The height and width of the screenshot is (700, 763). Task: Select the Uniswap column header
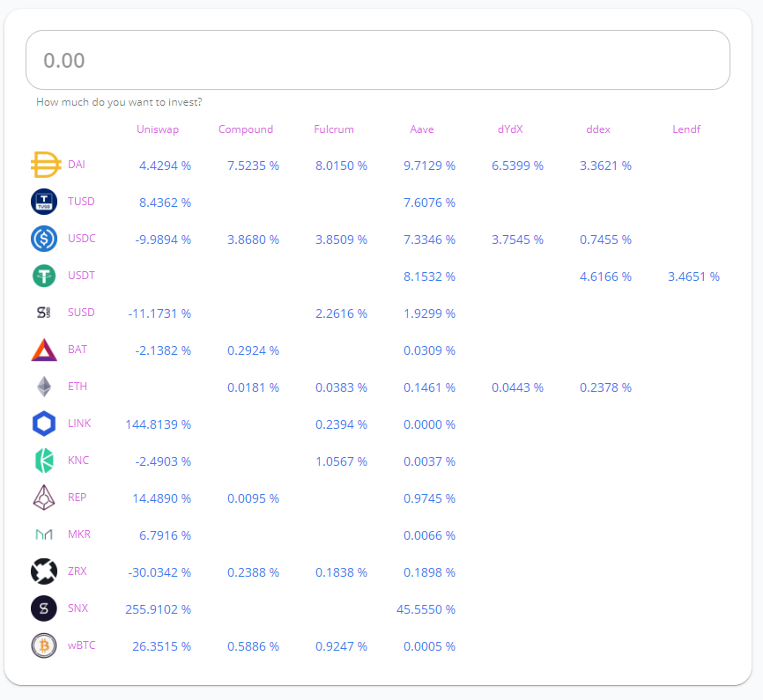158,129
